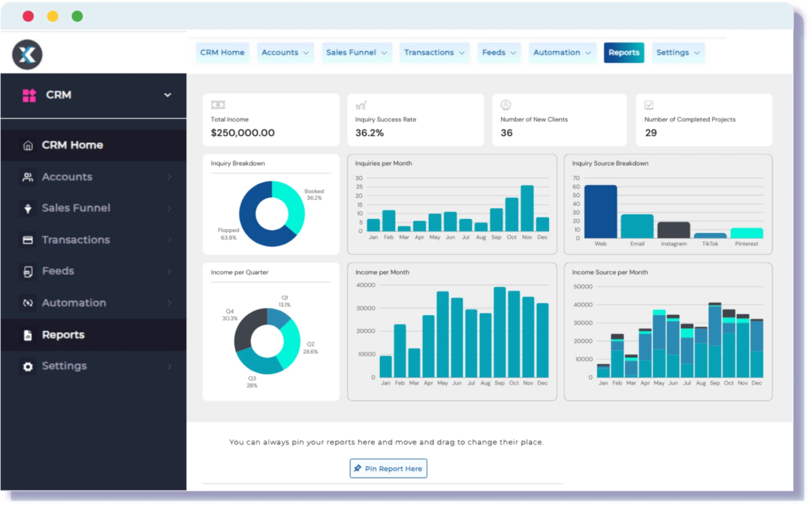Viewport: 812px width, 507px height.
Task: Collapse the CRM section in the sidebar
Action: tap(167, 95)
